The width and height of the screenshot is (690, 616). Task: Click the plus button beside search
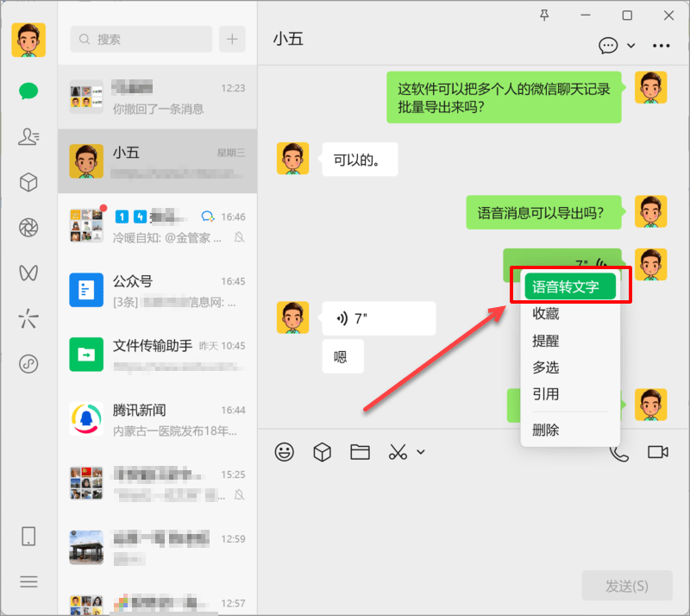[232, 39]
